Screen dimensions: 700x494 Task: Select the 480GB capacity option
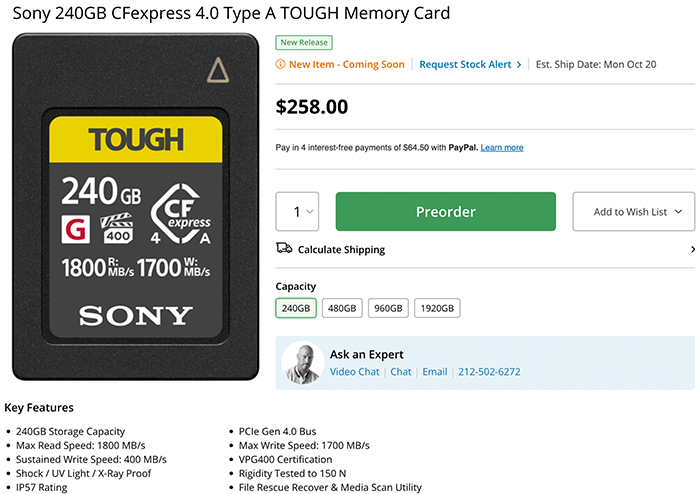pos(342,308)
